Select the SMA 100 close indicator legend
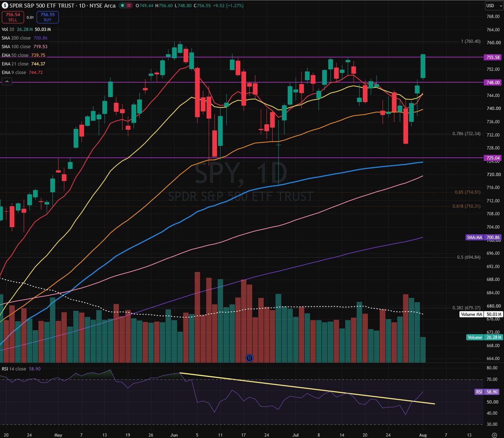Viewport: 504px width, 438px height. 24,47
